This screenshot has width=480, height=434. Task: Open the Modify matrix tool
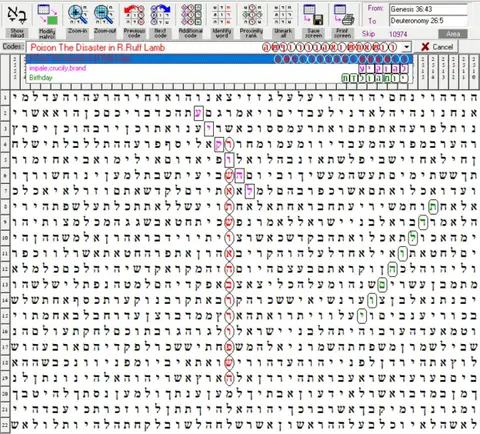pos(47,14)
